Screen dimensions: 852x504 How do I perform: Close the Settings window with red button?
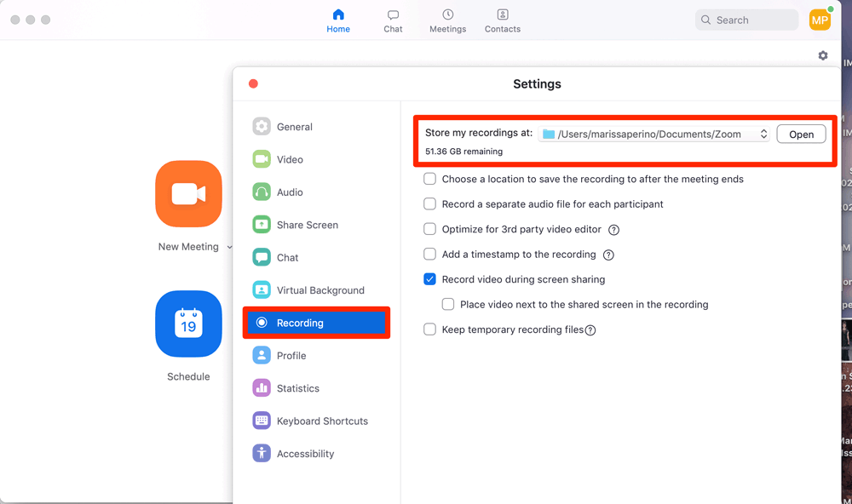click(253, 83)
